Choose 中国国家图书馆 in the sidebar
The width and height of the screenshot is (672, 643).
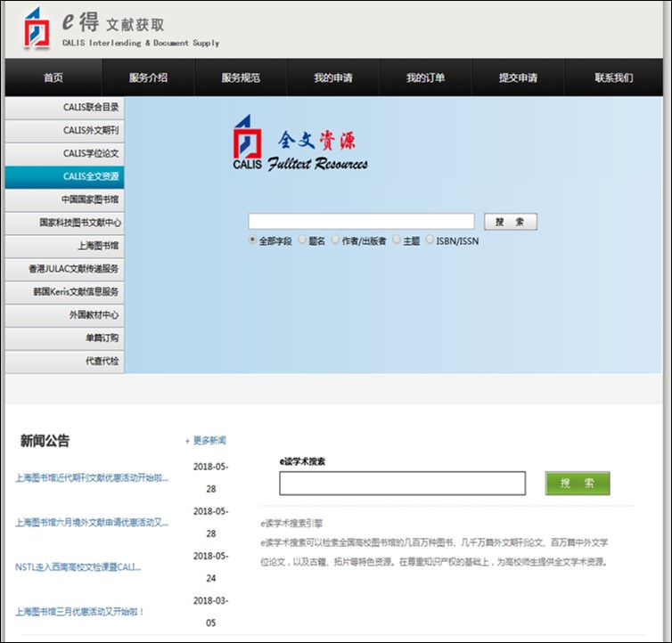(x=65, y=200)
